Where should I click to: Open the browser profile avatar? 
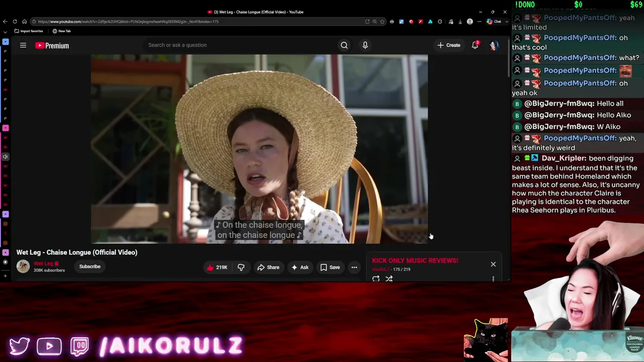[x=470, y=22]
